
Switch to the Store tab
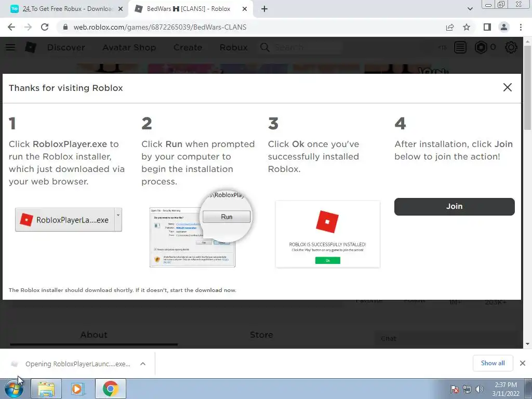click(x=261, y=335)
